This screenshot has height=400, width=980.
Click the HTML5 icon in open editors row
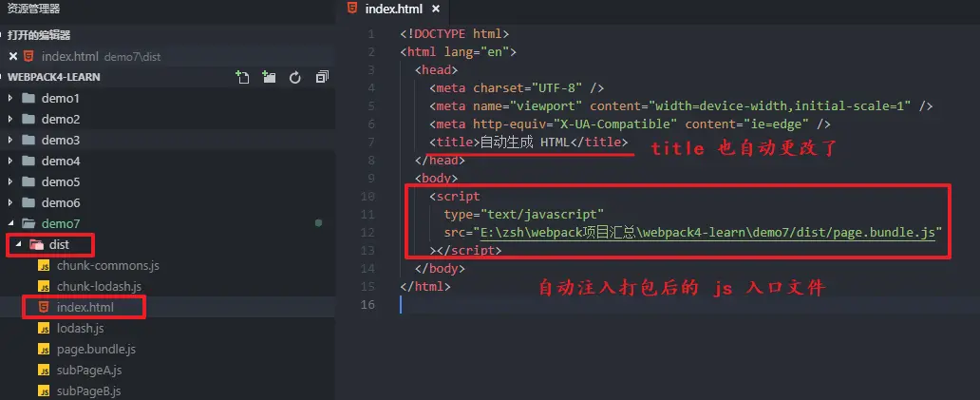click(28, 56)
